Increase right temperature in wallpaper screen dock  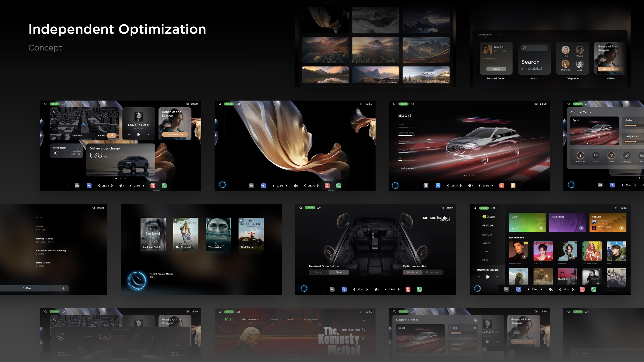coord(318,186)
